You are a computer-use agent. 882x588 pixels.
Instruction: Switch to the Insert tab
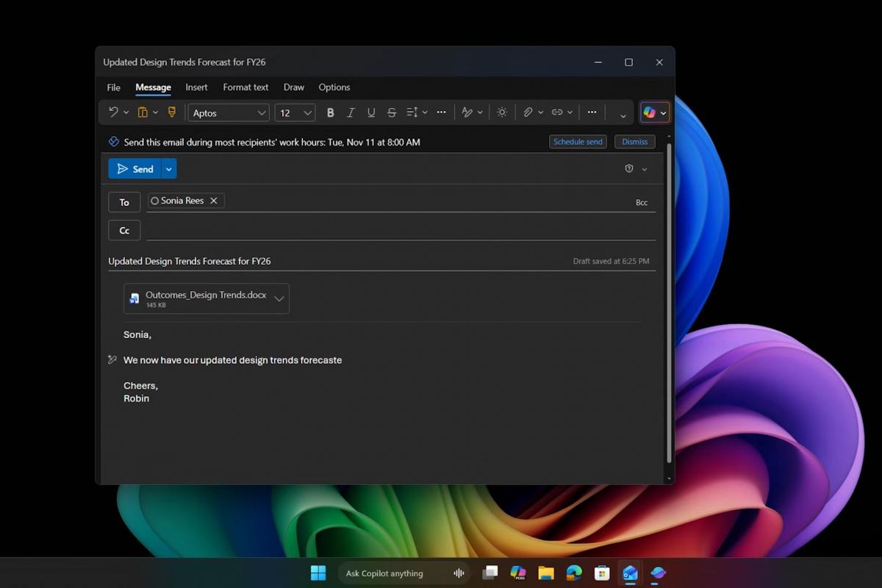(x=196, y=87)
